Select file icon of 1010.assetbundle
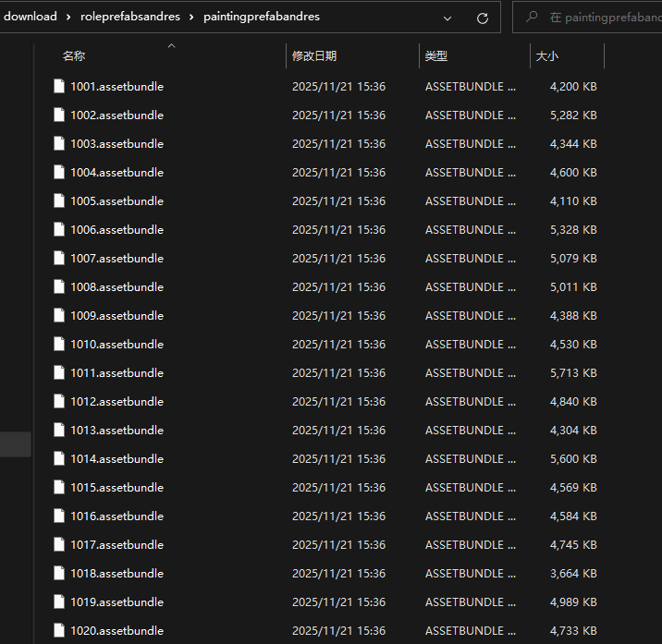This screenshot has width=662, height=644. (59, 345)
